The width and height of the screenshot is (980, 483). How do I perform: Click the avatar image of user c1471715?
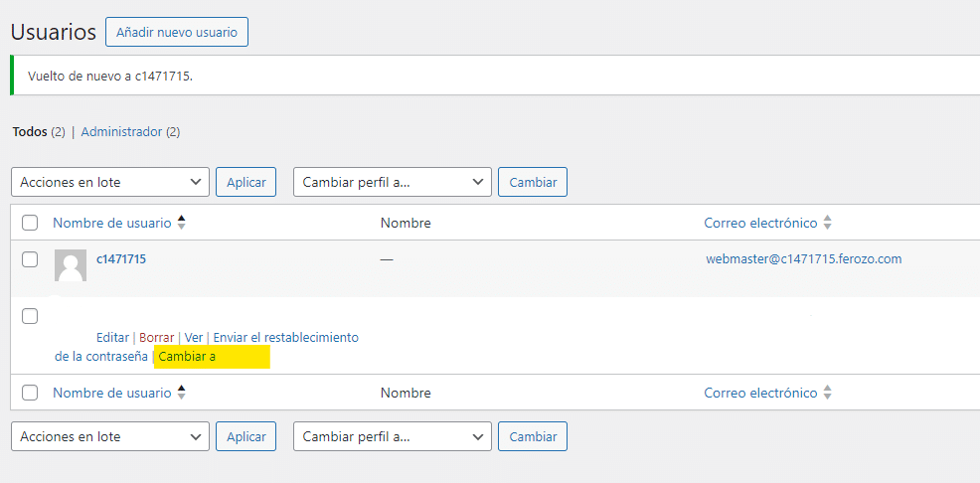70,266
